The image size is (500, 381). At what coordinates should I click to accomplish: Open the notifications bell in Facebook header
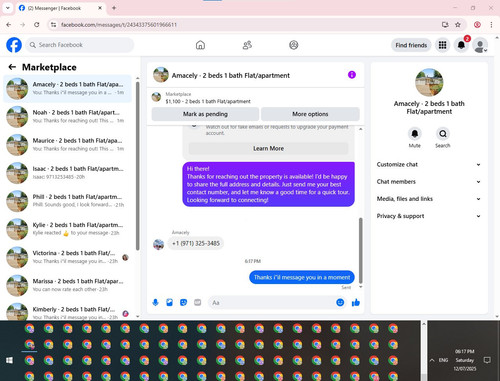point(461,45)
